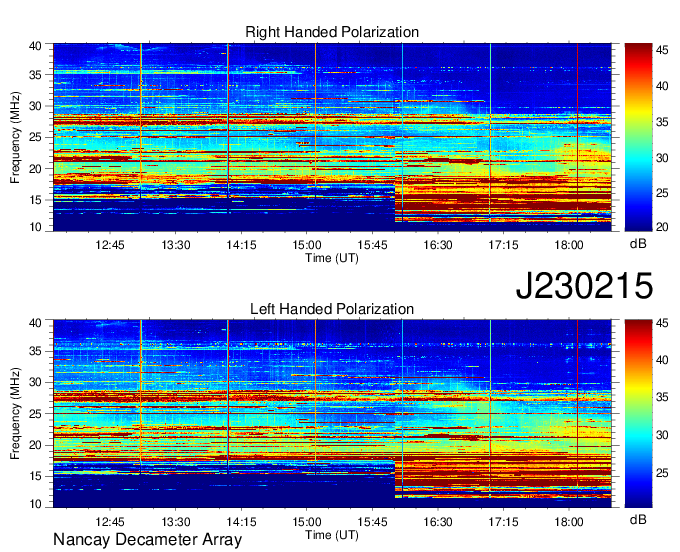
Task: Click the 12:45 tick label in the top plot
Action: (110, 245)
